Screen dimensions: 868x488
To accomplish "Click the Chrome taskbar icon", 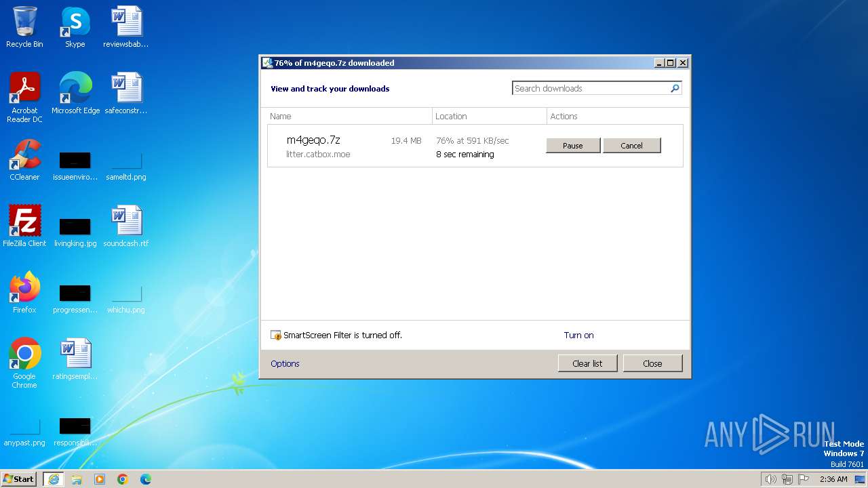I will pos(123,479).
